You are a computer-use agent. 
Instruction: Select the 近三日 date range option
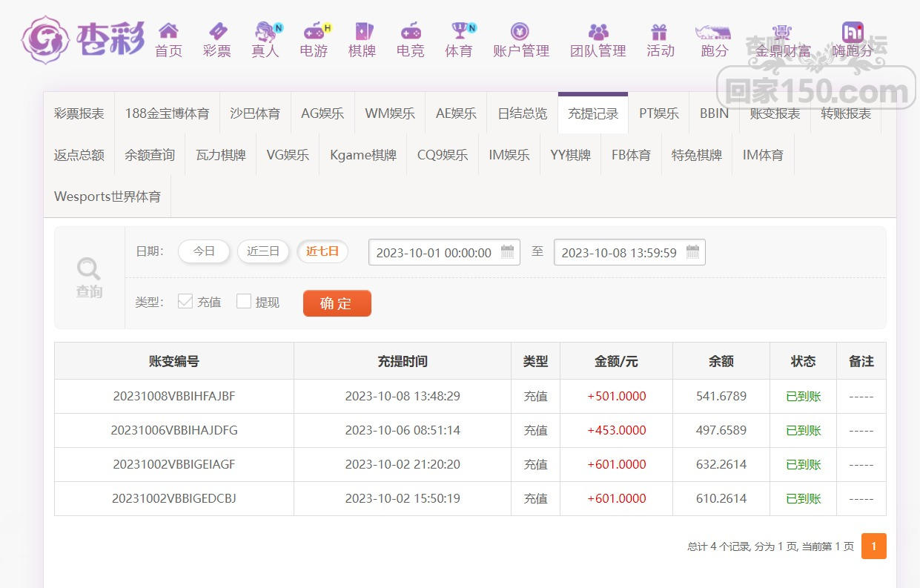coord(263,251)
